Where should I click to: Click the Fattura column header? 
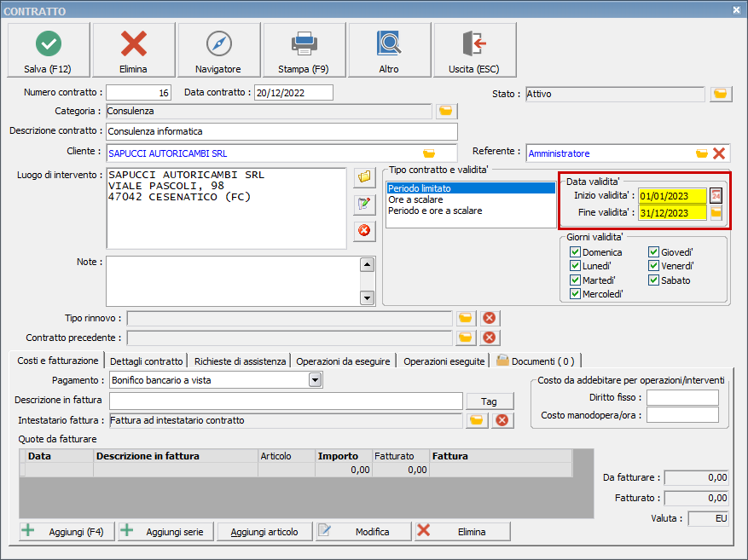click(x=501, y=456)
